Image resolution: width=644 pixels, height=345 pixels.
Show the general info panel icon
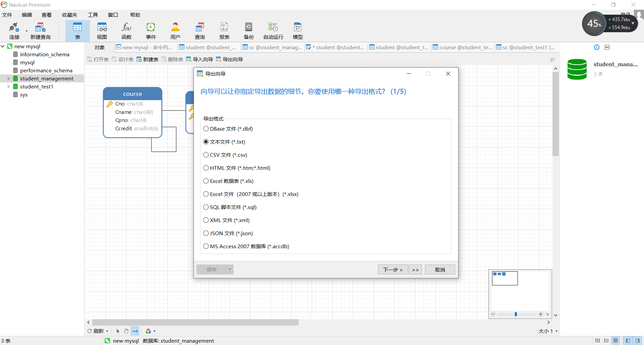(x=597, y=47)
